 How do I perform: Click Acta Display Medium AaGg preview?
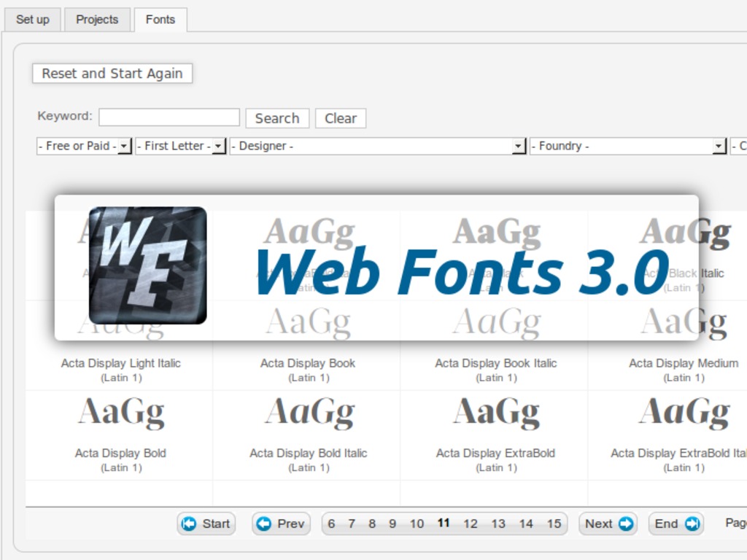click(x=684, y=323)
